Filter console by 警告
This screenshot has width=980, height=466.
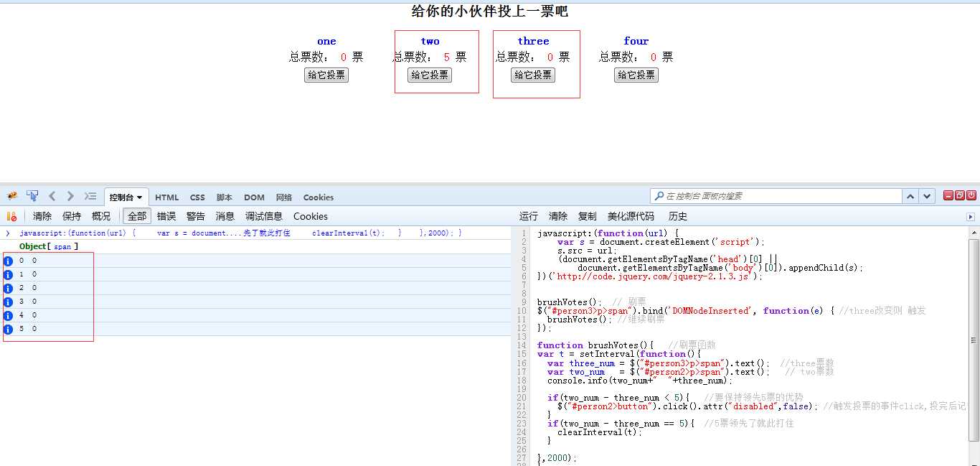click(x=196, y=216)
